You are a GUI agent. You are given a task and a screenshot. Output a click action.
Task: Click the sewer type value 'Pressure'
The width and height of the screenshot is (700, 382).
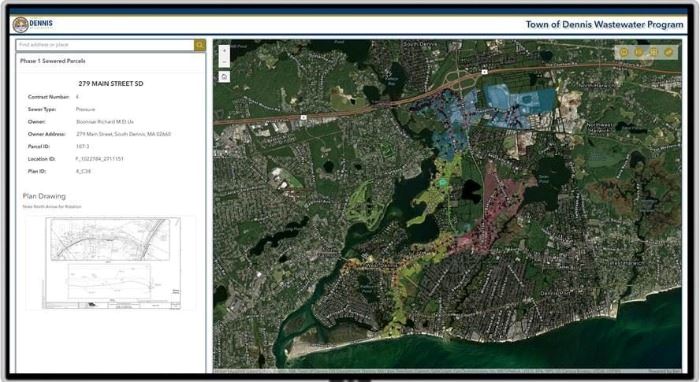[x=85, y=109]
